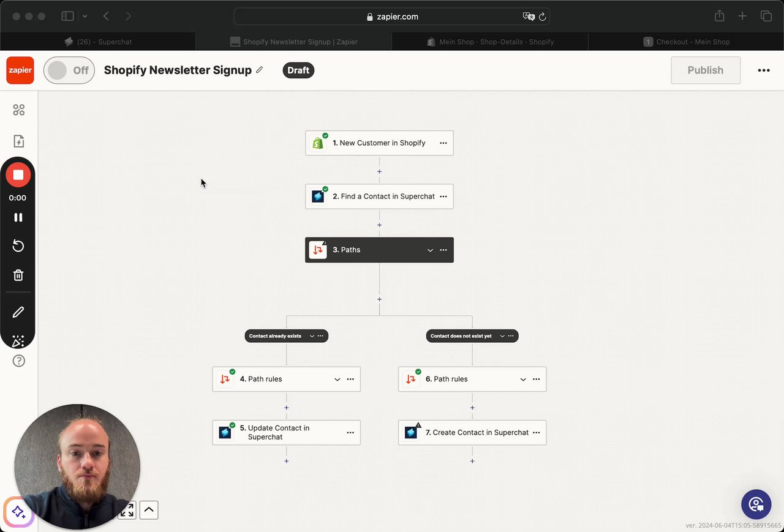Image resolution: width=784 pixels, height=532 pixels.
Task: Open the Zapier chat support bubble
Action: (x=756, y=504)
